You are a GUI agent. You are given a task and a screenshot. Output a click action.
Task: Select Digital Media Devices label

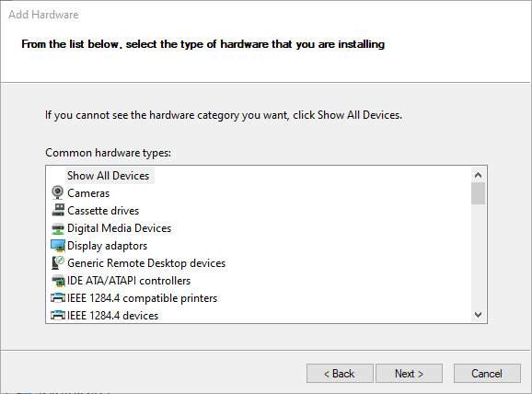tap(119, 228)
